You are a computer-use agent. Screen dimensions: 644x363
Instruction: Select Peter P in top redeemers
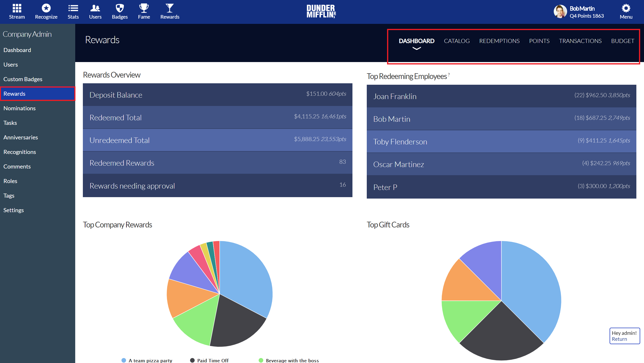tap(501, 187)
